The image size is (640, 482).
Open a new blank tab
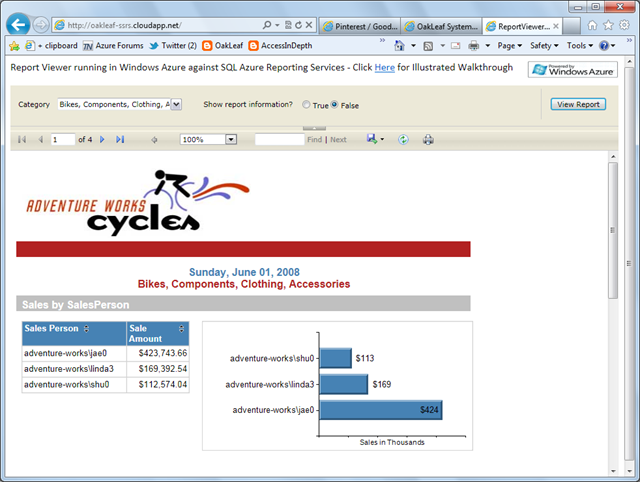point(572,27)
